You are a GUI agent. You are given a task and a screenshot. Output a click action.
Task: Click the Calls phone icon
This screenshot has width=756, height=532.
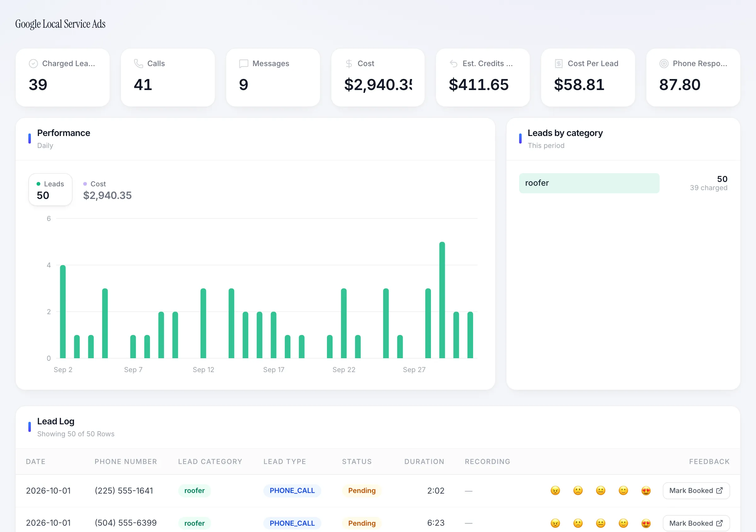[139, 64]
